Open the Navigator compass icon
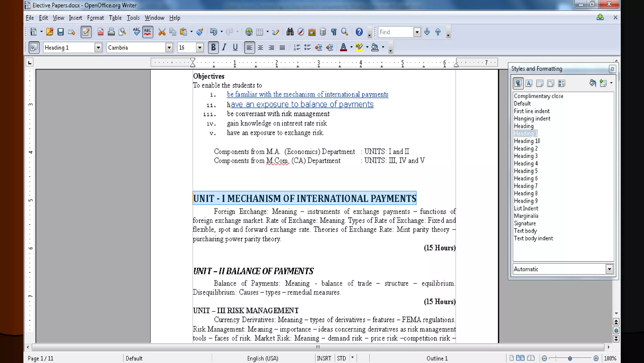The width and height of the screenshot is (644, 363). (301, 32)
